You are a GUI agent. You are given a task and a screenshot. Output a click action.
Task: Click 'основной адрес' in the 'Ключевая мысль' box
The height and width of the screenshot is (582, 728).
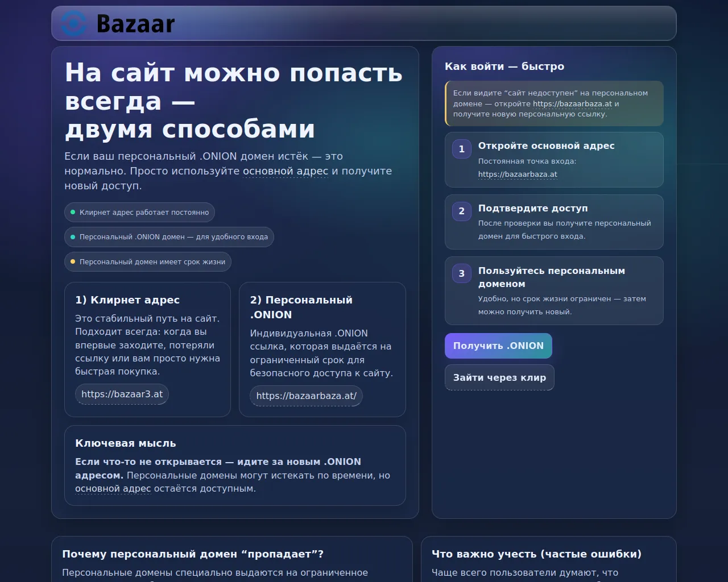[x=113, y=489]
